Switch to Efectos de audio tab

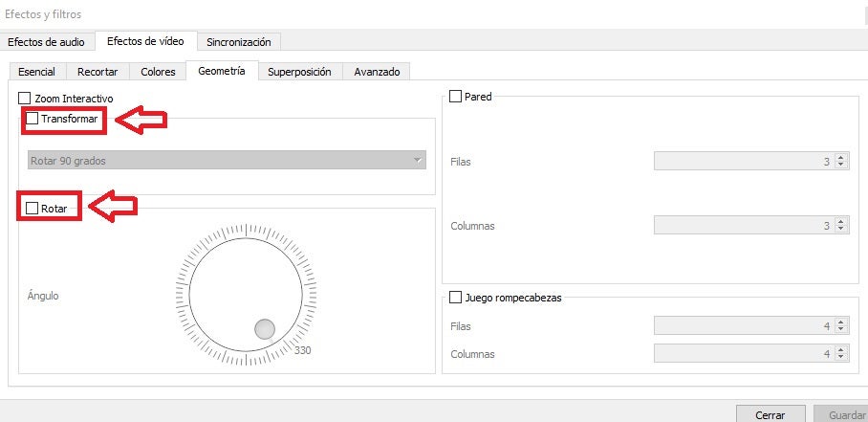(x=47, y=42)
